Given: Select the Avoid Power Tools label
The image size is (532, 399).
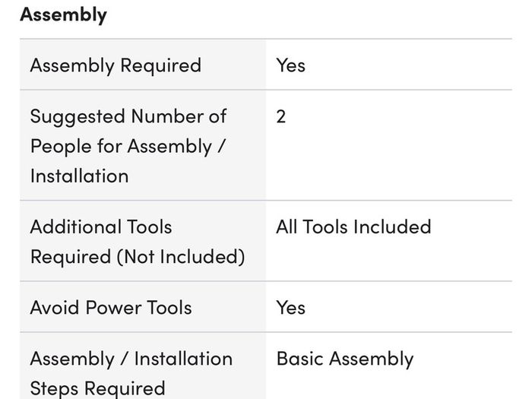Looking at the screenshot, I should pyautogui.click(x=111, y=307).
